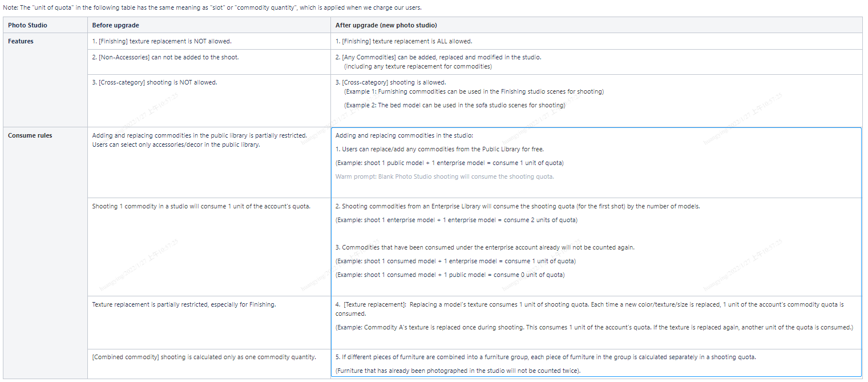
Task: Click the 'Photo Studio' column header cell
Action: (27, 25)
